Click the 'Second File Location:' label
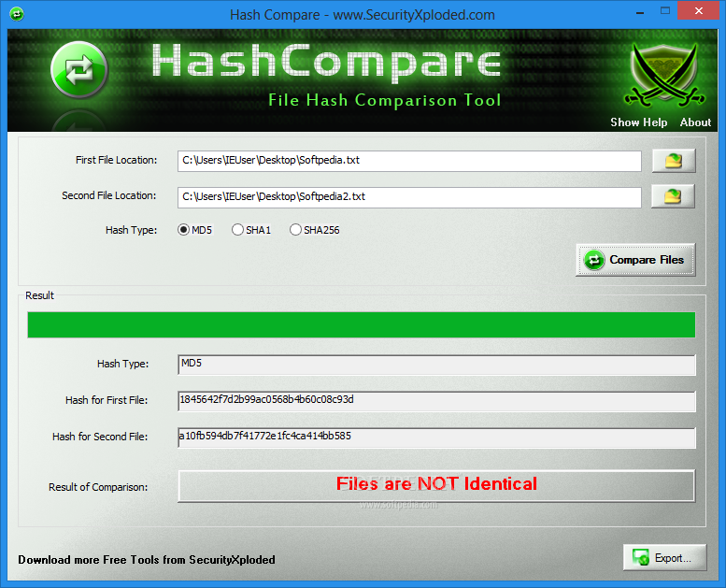This screenshot has height=588, width=726. coord(108,196)
